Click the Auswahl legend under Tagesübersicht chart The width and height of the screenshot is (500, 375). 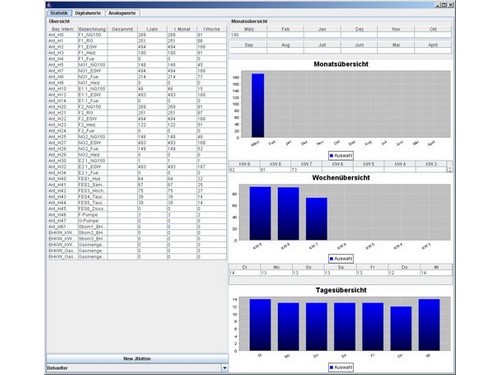[341, 367]
